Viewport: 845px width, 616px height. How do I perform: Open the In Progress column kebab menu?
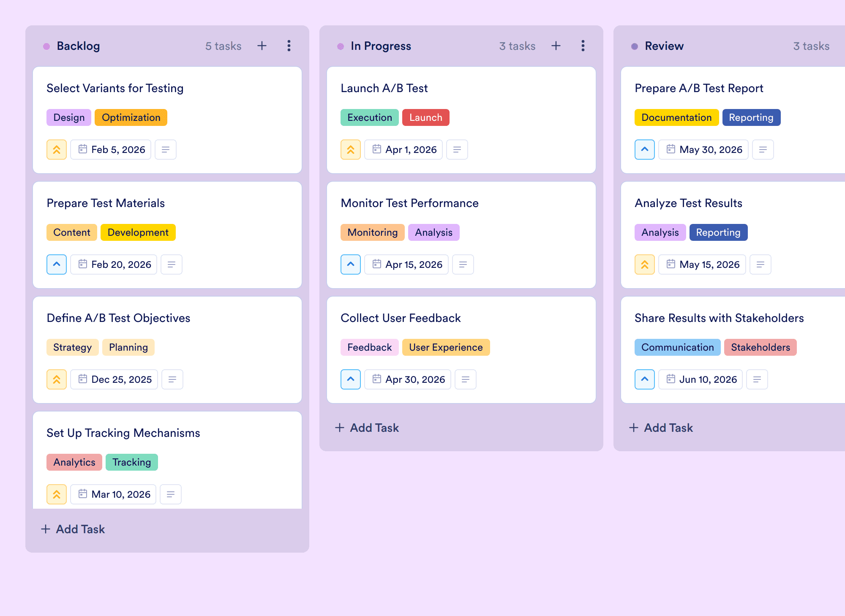point(583,46)
